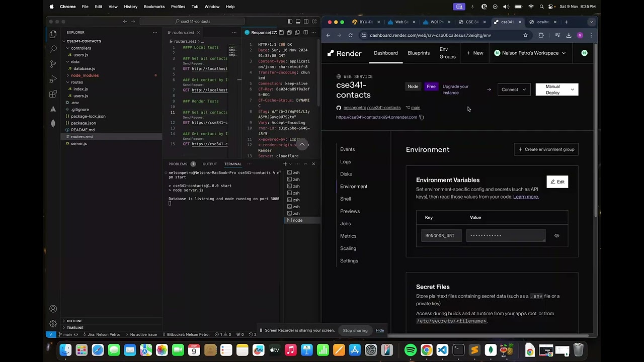
Task: Open the MongoDB leaf panel in VS Code
Action: [x=53, y=124]
